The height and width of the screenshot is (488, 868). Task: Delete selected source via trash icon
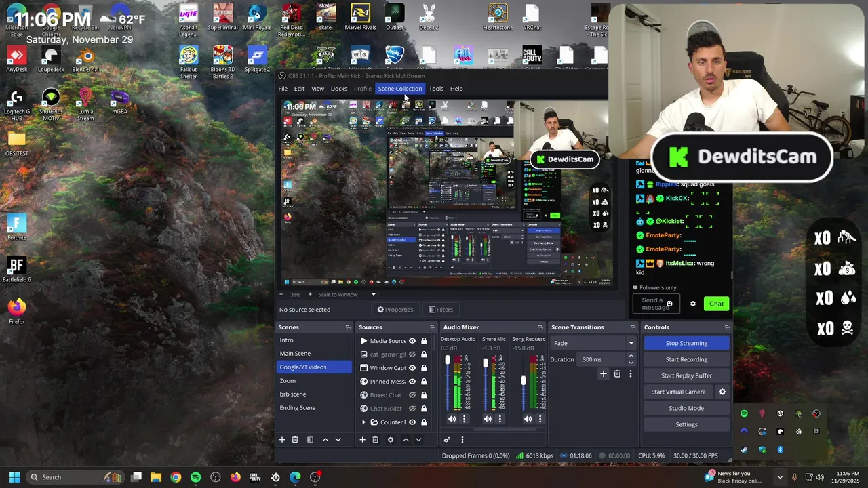tap(375, 440)
